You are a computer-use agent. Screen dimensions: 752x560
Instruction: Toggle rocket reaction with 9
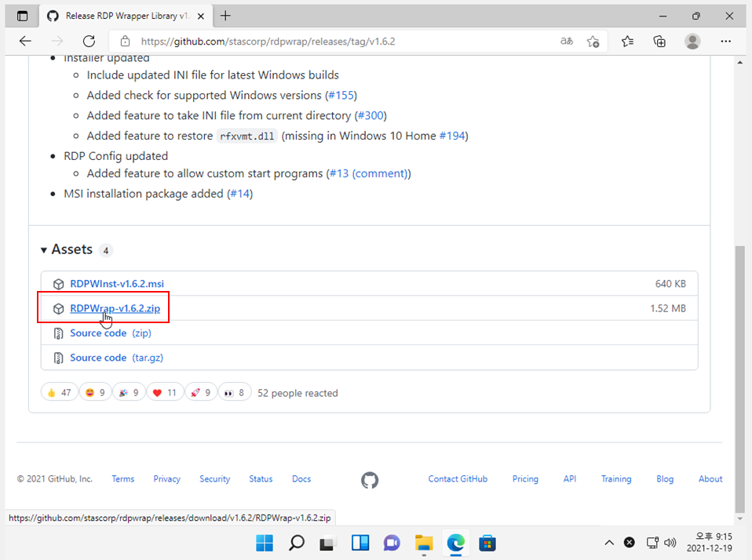tap(200, 393)
